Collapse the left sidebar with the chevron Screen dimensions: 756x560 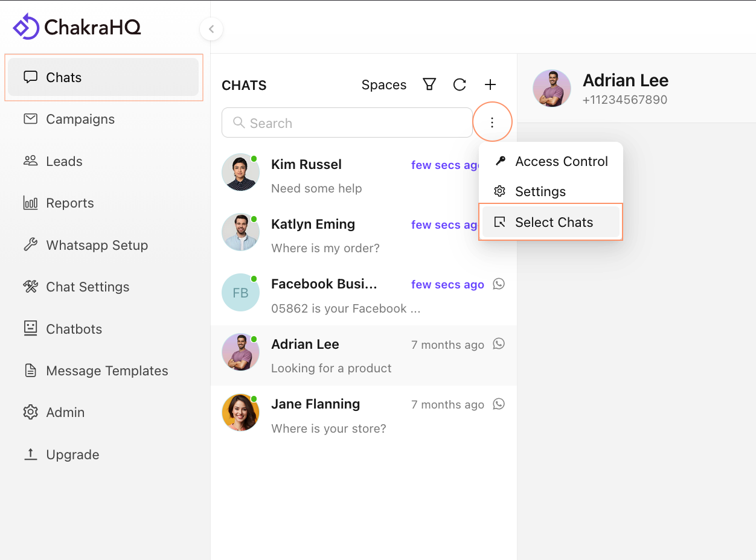211,29
